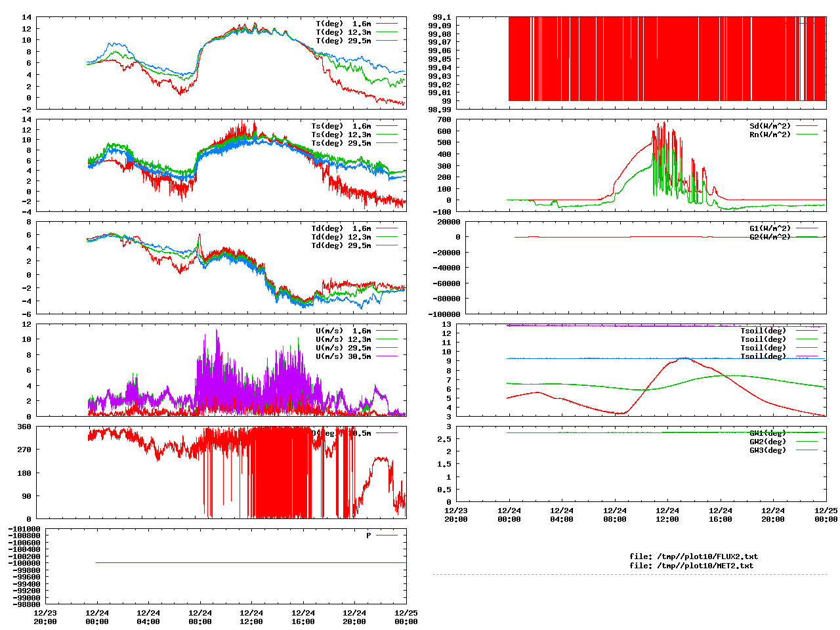The height and width of the screenshot is (630, 840).
Task: Select the "GW2(deg)" legend entry
Action: pos(768,442)
